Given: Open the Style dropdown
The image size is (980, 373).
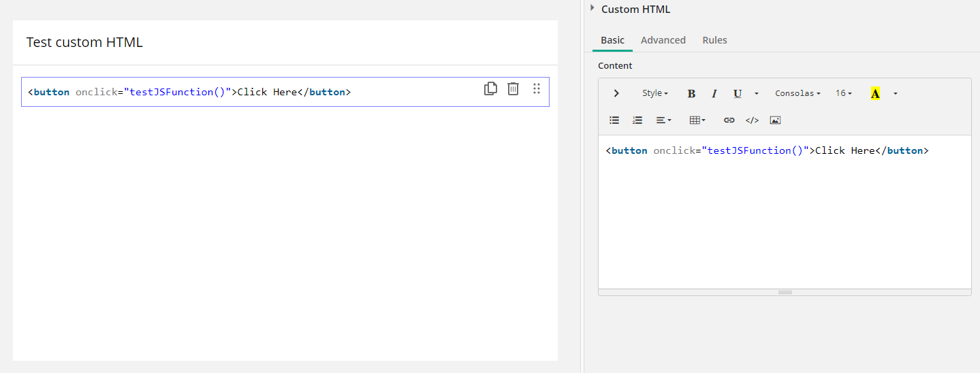Looking at the screenshot, I should [x=654, y=93].
